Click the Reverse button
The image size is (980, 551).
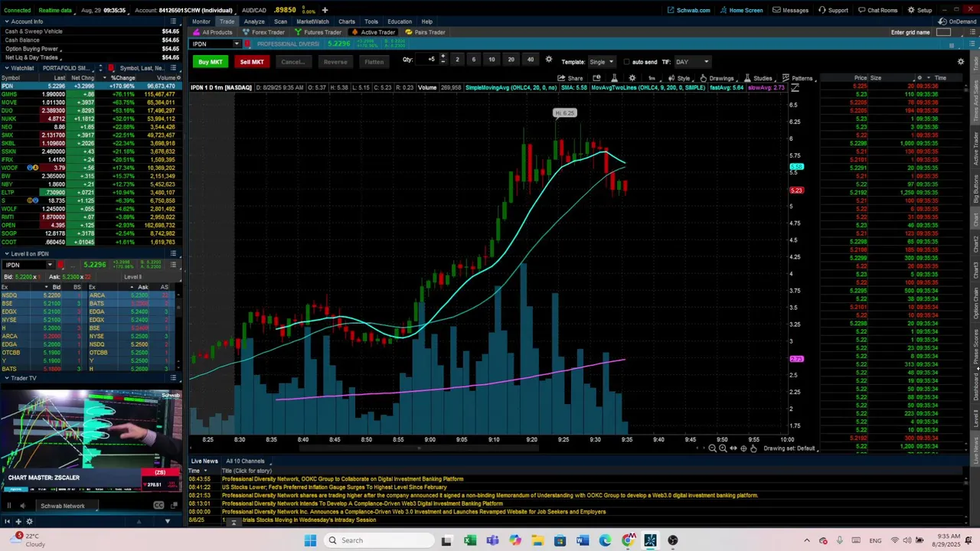tap(335, 62)
